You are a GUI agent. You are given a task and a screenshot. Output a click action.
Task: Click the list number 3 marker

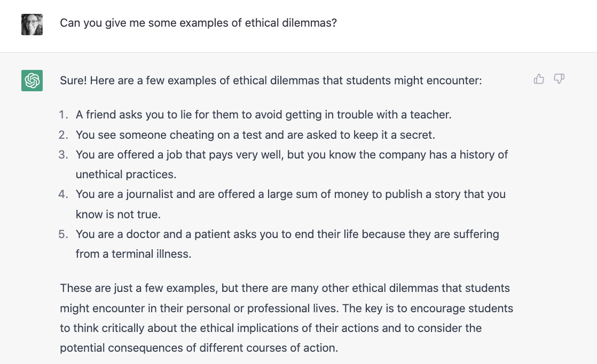(64, 155)
